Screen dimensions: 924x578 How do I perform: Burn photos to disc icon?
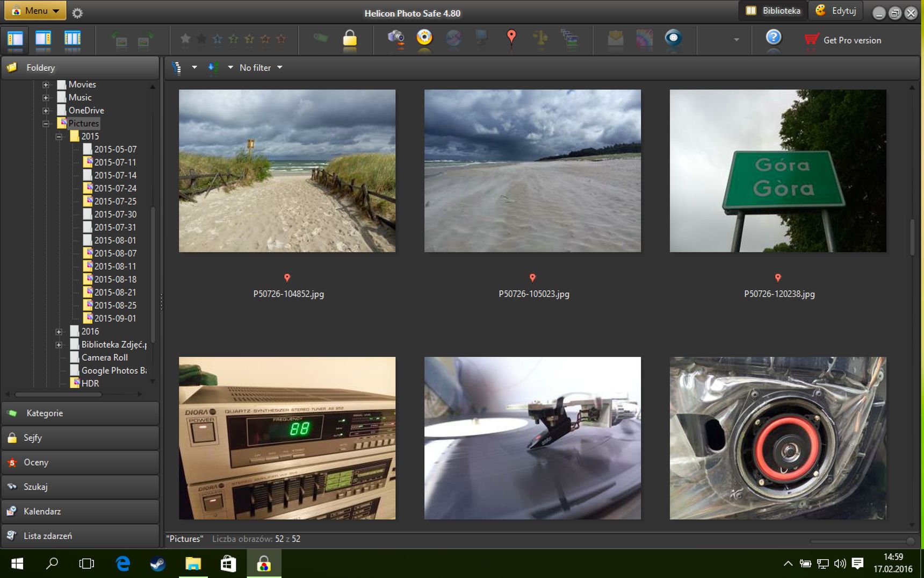(x=424, y=38)
